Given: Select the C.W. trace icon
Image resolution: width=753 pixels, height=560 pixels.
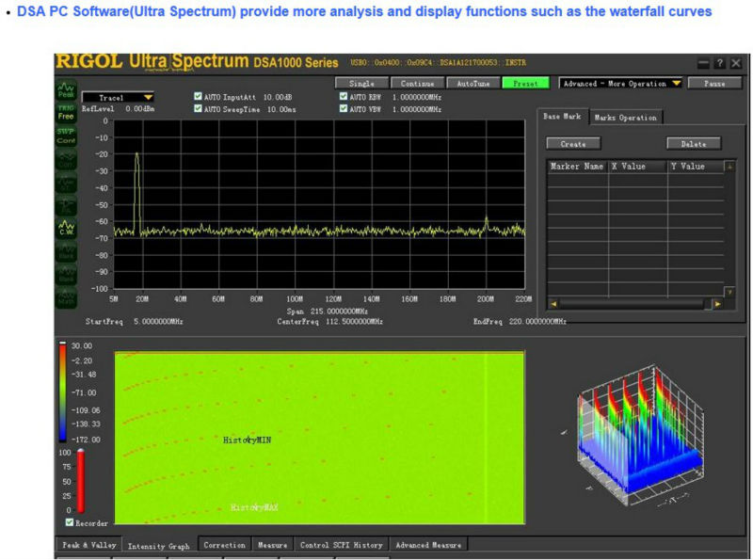Looking at the screenshot, I should click(66, 228).
